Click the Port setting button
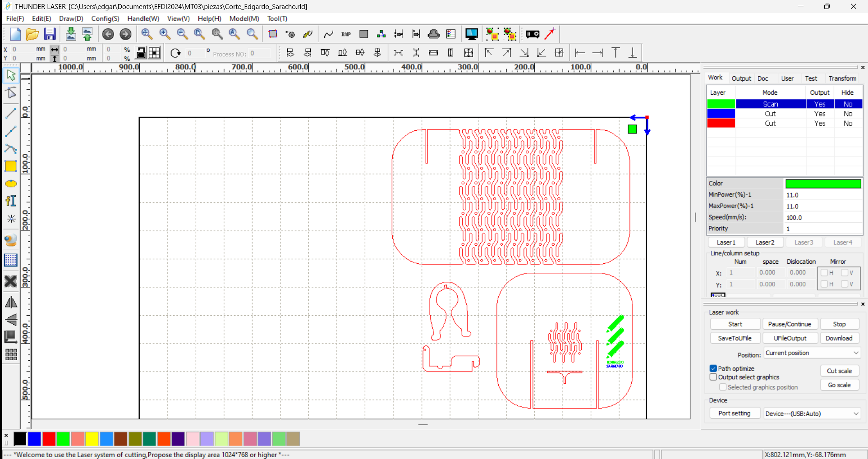 735,413
